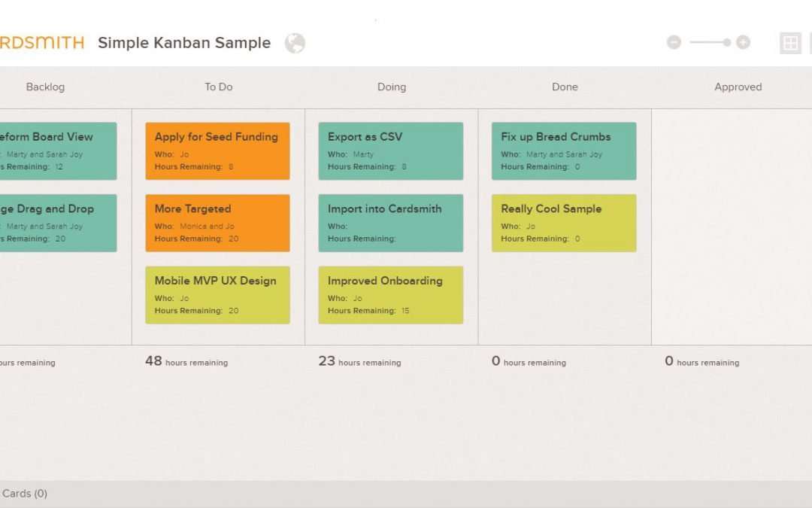Select the Backlog column header
812x508 pixels.
tap(46, 87)
